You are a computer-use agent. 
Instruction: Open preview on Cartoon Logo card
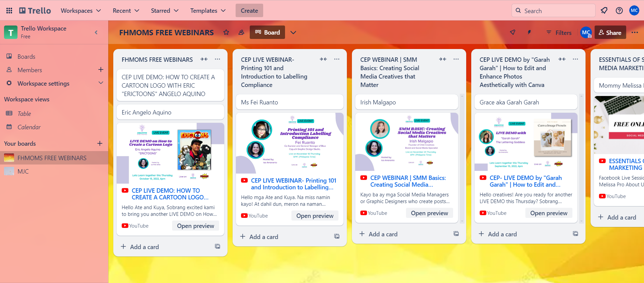point(196,226)
